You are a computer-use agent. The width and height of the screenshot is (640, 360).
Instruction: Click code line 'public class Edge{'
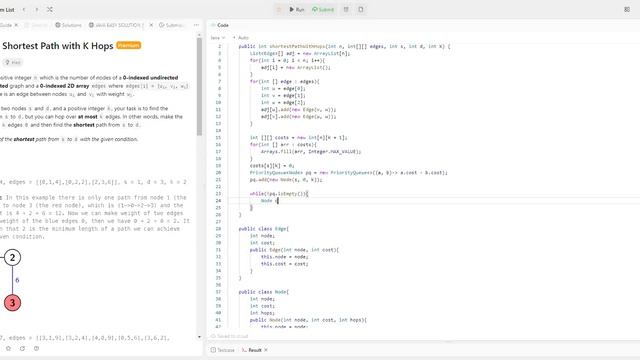264,229
